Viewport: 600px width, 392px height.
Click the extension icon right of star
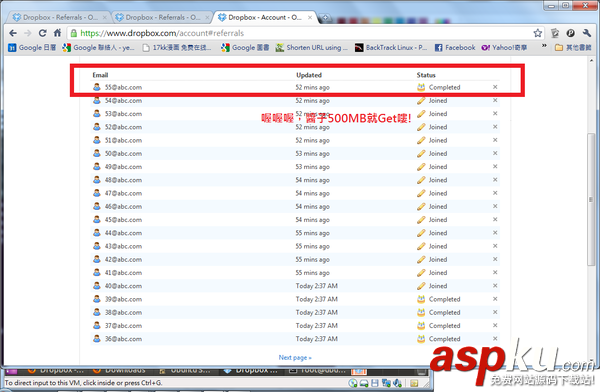click(x=555, y=33)
